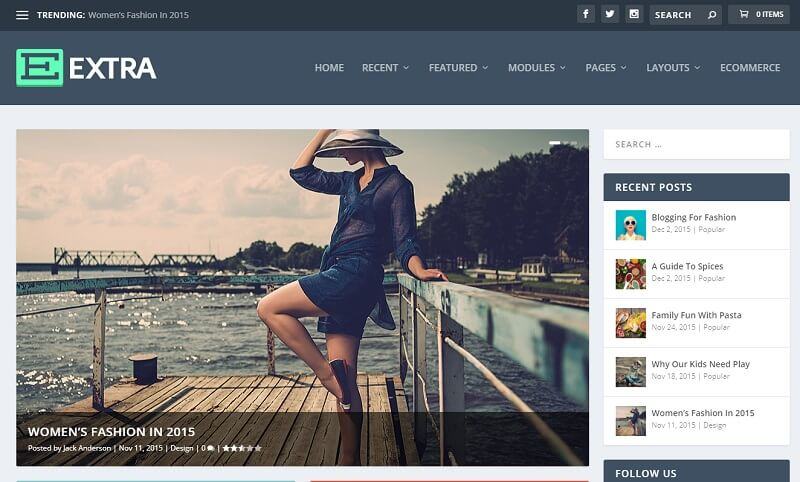Viewport: 800px width, 482px height.
Task: Select the slider pagination indicator on image
Action: click(555, 143)
